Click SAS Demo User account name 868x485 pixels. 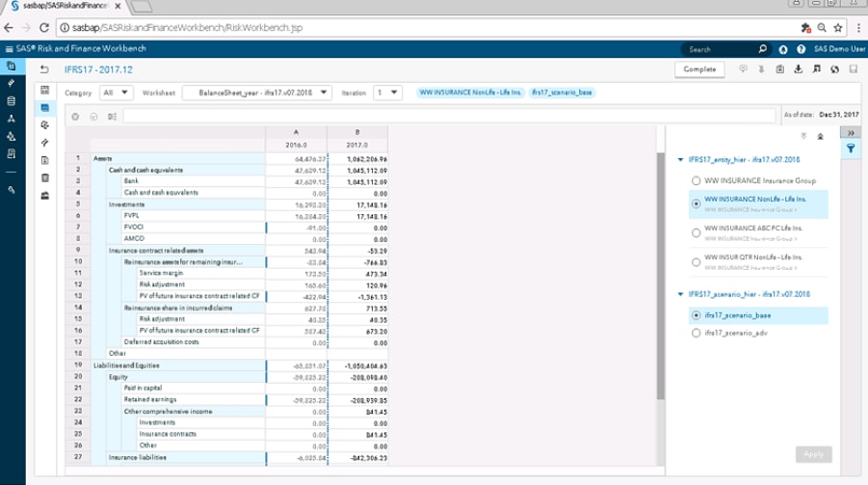[839, 49]
